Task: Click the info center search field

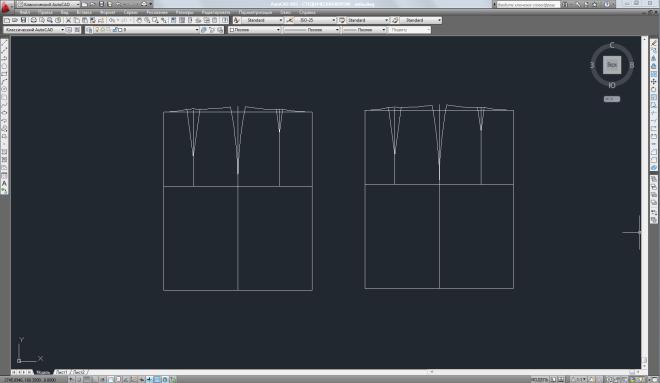Action: pyautogui.click(x=528, y=4)
